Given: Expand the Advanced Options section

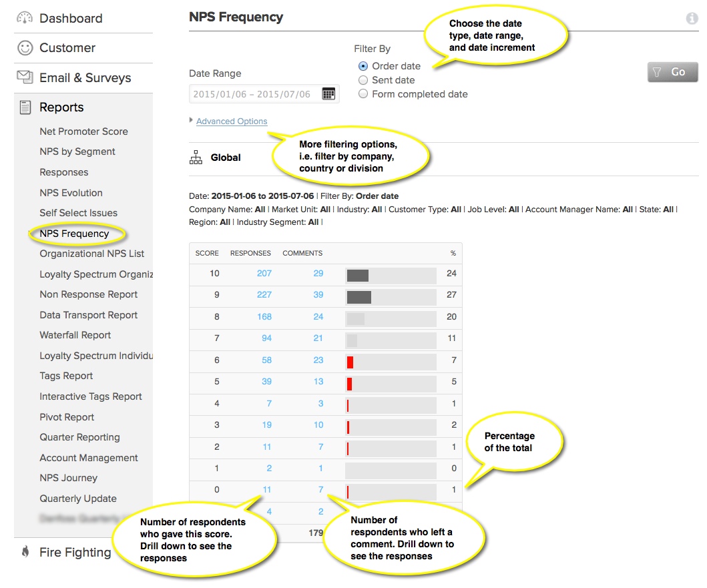Looking at the screenshot, I should click(x=230, y=121).
